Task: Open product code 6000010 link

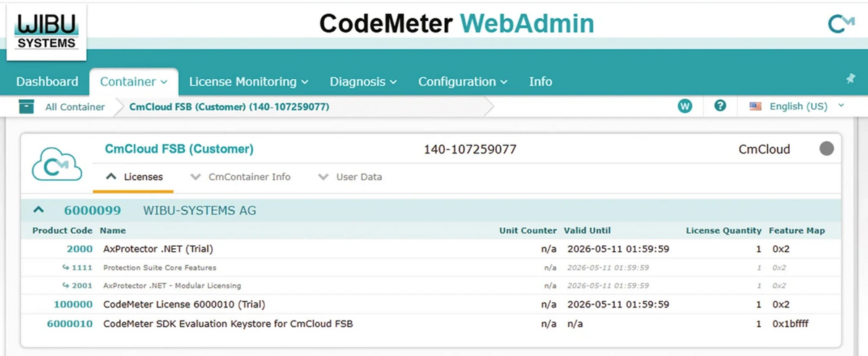Action: click(69, 323)
